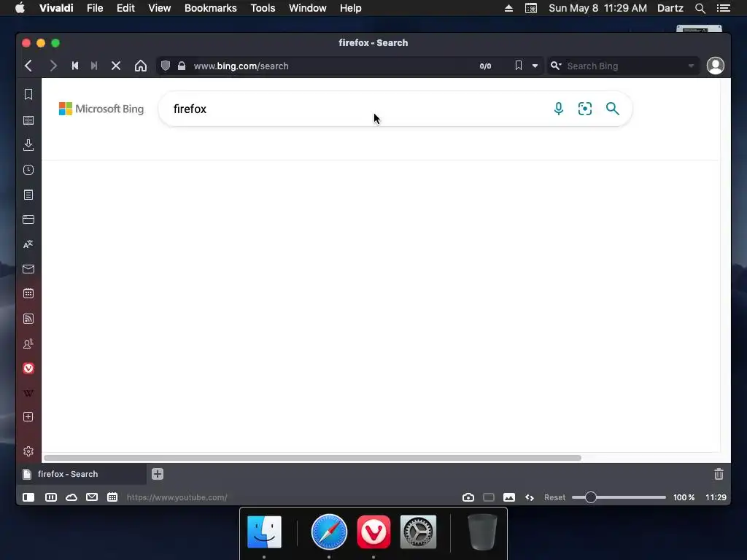The width and height of the screenshot is (747, 560).
Task: Add a new web panel
Action: coord(28,416)
